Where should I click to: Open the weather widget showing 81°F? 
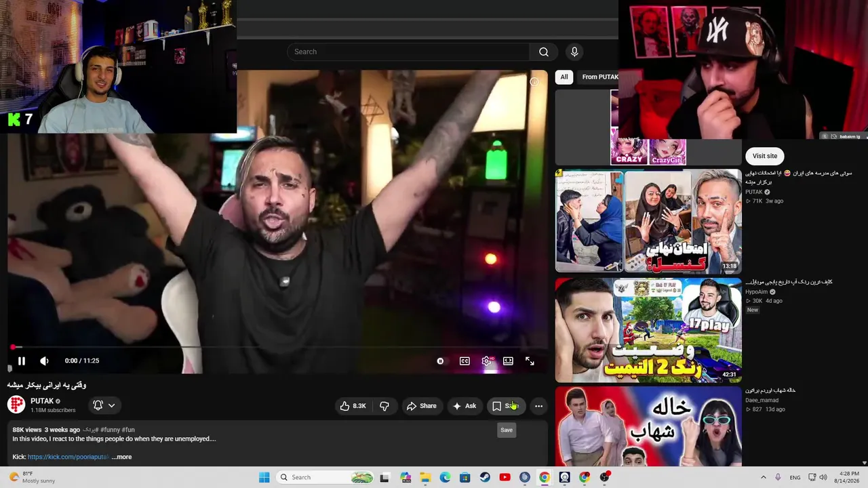[x=31, y=477]
